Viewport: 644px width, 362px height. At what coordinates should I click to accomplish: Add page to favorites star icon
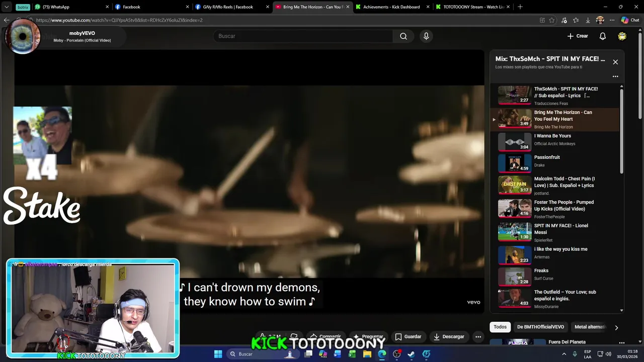pos(552,20)
